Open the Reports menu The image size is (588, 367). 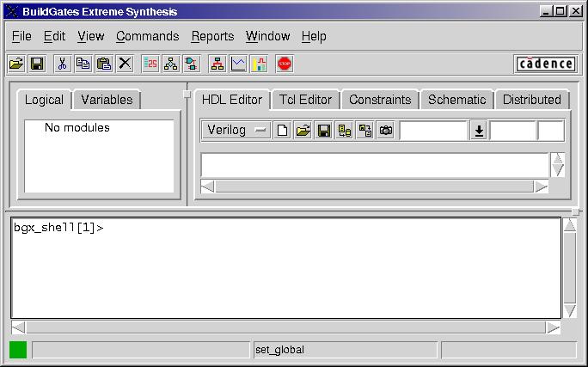pos(212,36)
